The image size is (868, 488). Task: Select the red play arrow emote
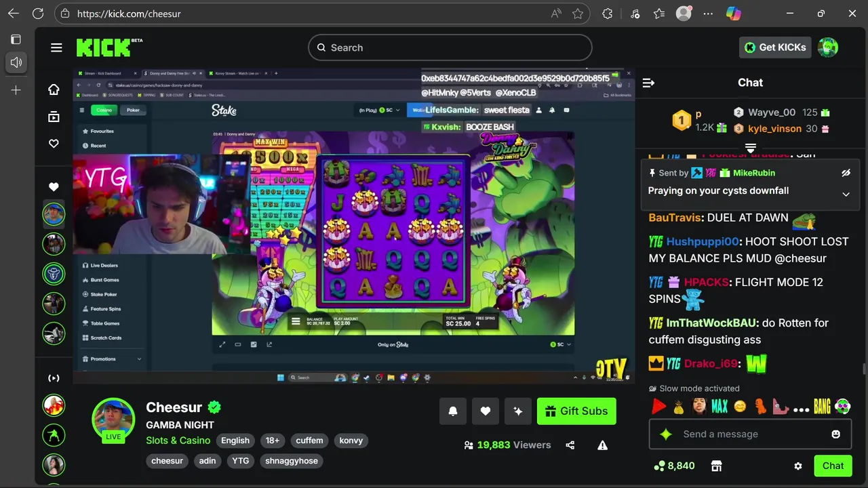(658, 407)
